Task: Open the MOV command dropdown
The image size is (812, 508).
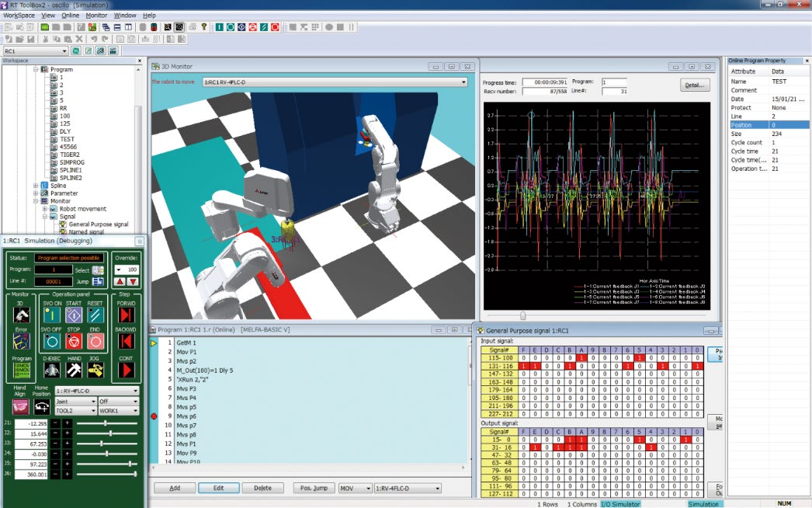Action: coord(356,489)
